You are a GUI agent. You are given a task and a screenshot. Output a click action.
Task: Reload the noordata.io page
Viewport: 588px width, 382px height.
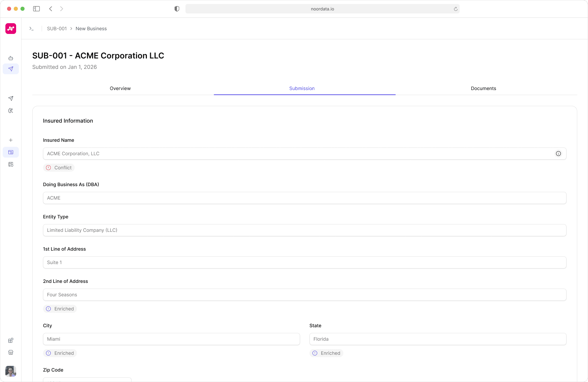(456, 9)
